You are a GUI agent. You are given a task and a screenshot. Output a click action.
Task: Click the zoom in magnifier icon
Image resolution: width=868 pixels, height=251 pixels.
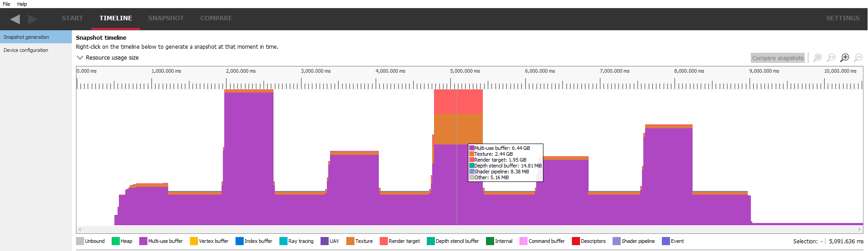(844, 58)
